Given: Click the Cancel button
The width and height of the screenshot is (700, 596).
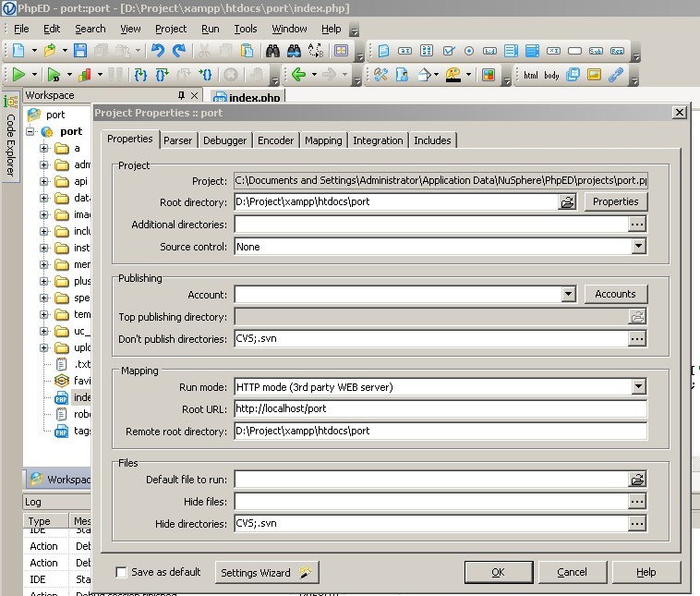Looking at the screenshot, I should pyautogui.click(x=573, y=572).
